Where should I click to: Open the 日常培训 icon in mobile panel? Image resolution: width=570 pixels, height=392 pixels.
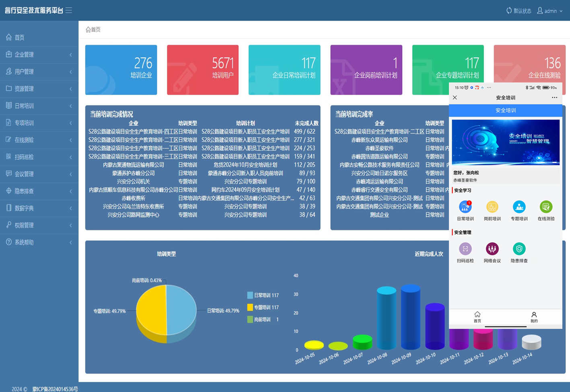pos(465,207)
